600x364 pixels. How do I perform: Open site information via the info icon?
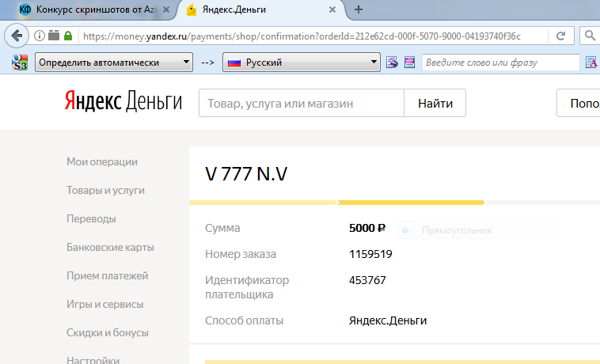[x=40, y=36]
